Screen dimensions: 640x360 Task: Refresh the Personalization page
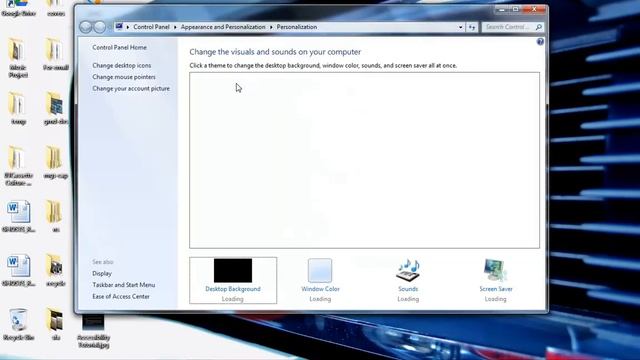(x=472, y=27)
